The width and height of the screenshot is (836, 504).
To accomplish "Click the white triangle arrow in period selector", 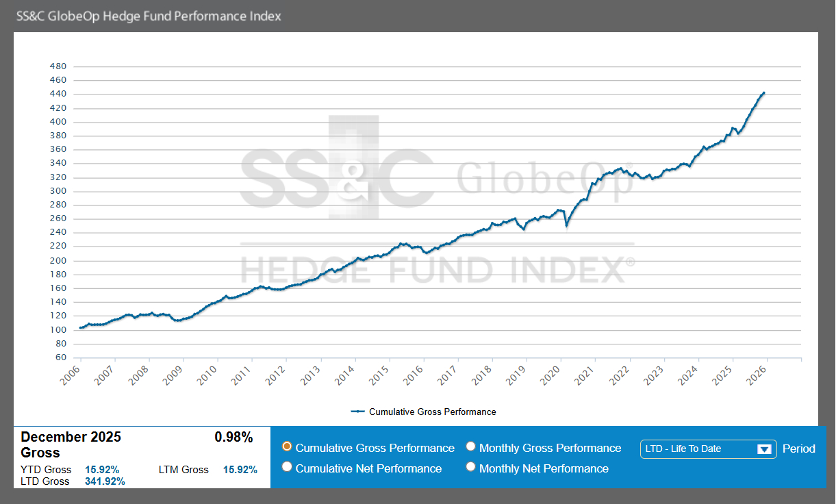I will [x=764, y=449].
